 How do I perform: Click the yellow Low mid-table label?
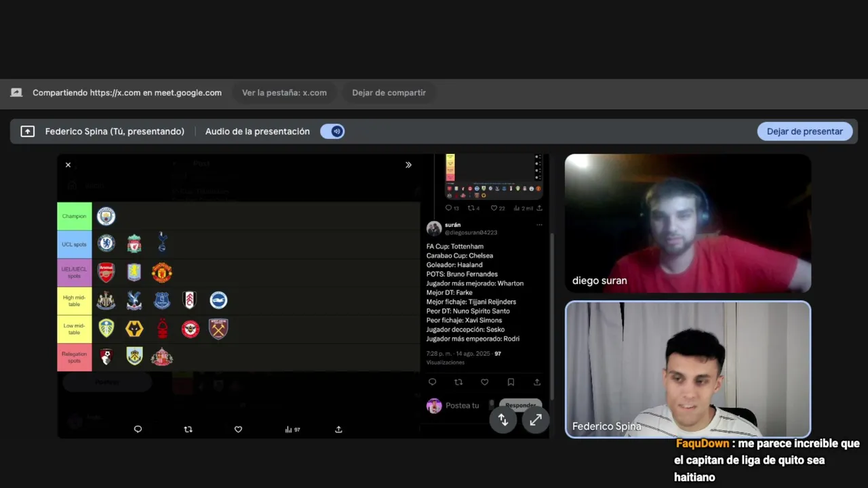click(75, 329)
